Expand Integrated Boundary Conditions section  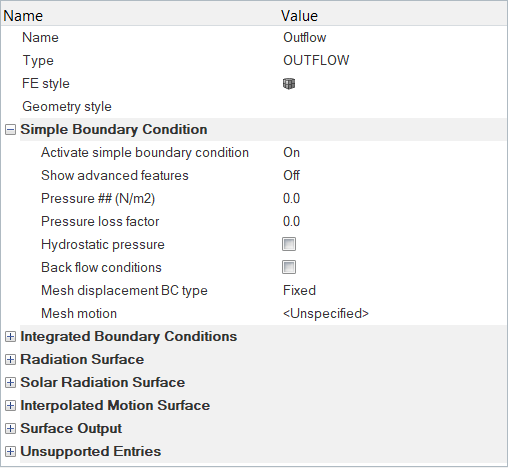(10, 337)
